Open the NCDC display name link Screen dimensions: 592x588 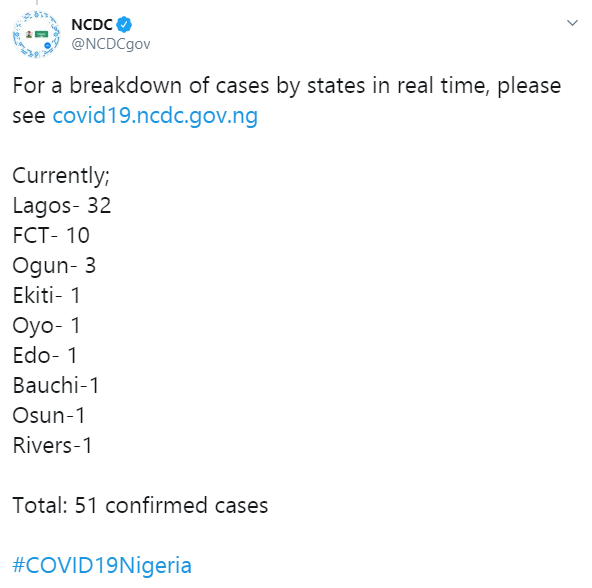(x=92, y=25)
